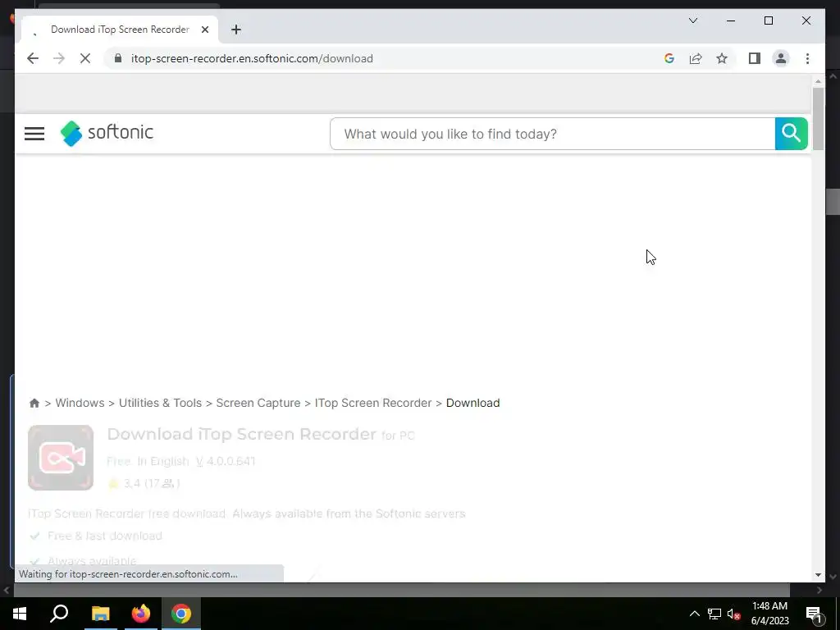Go to the home breadcrumb icon
This screenshot has width=840, height=630.
tap(34, 403)
